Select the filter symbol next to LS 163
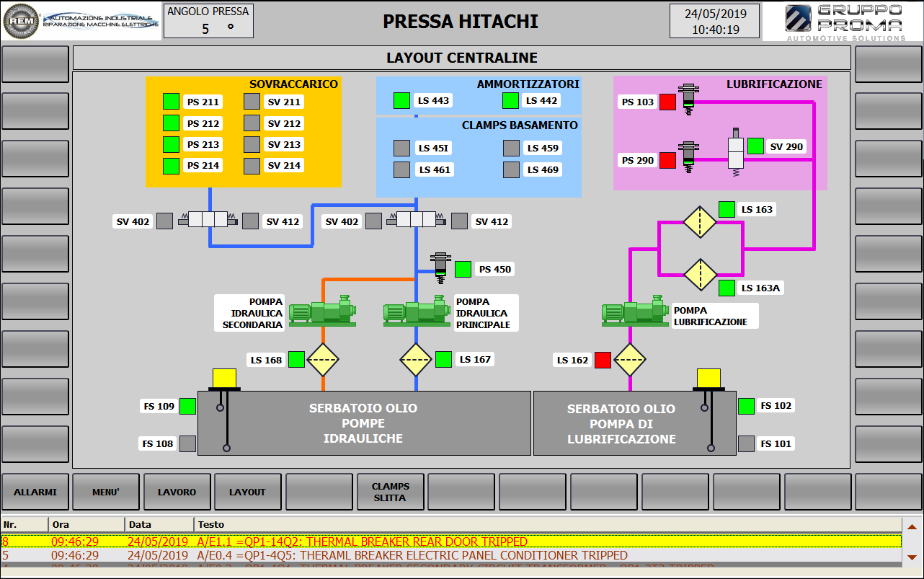 click(700, 221)
